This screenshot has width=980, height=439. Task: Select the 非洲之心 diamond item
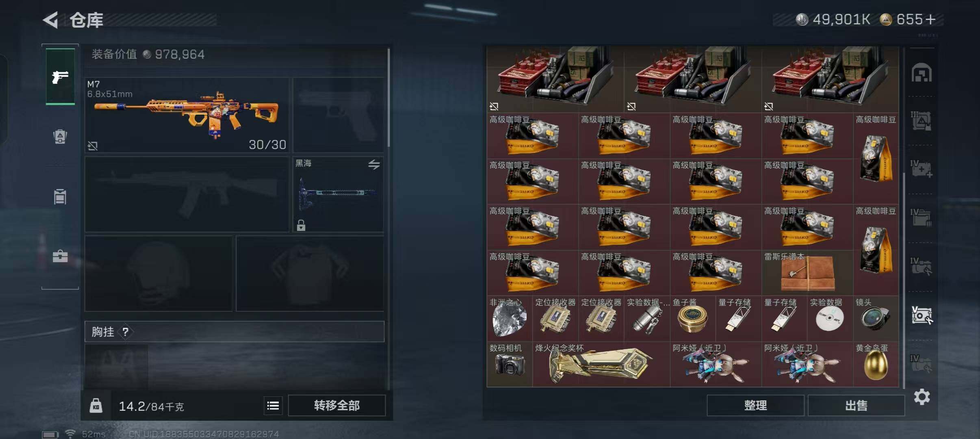tap(510, 319)
